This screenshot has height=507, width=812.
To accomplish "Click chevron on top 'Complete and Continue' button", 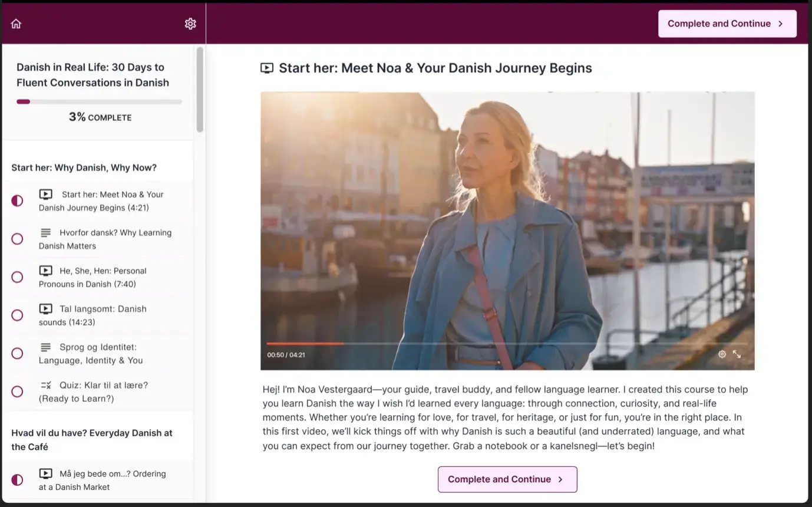I will [x=781, y=24].
